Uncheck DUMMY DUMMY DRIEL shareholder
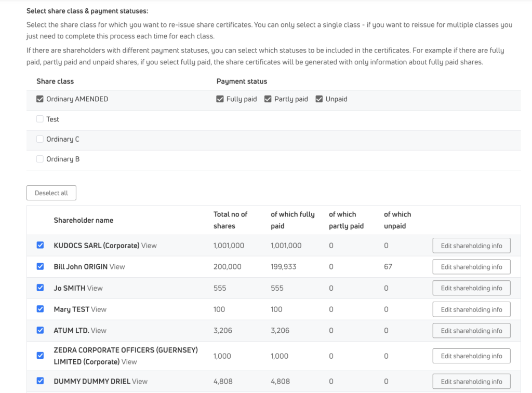This screenshot has width=532, height=393. (x=40, y=381)
